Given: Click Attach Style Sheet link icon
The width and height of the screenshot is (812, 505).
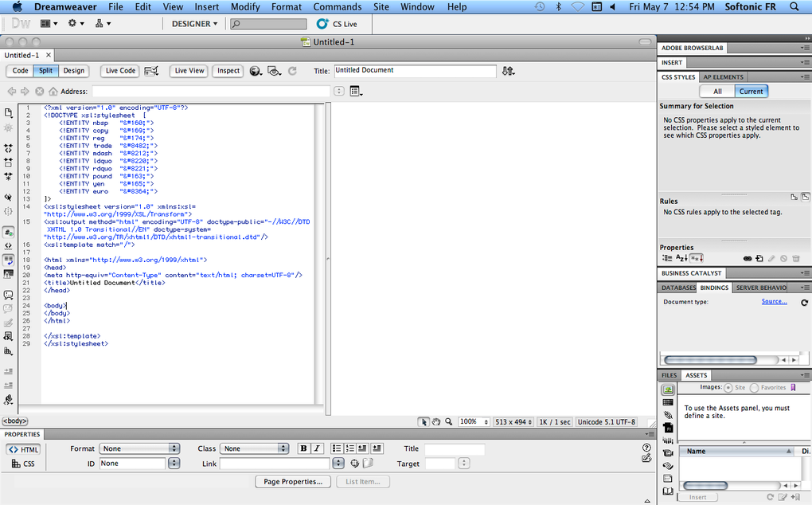Looking at the screenshot, I should point(748,258).
